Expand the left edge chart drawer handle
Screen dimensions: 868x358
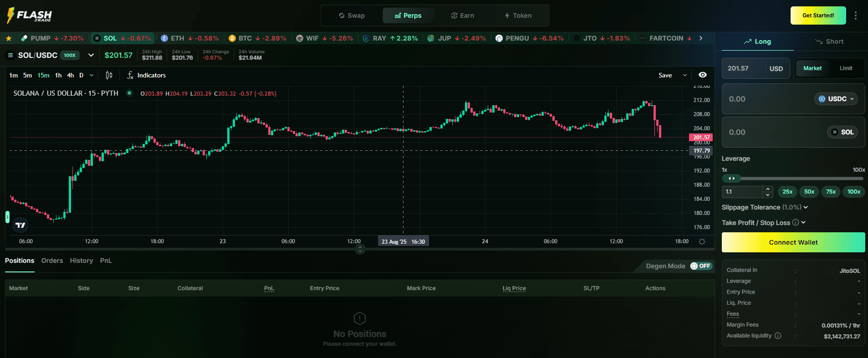click(7, 217)
